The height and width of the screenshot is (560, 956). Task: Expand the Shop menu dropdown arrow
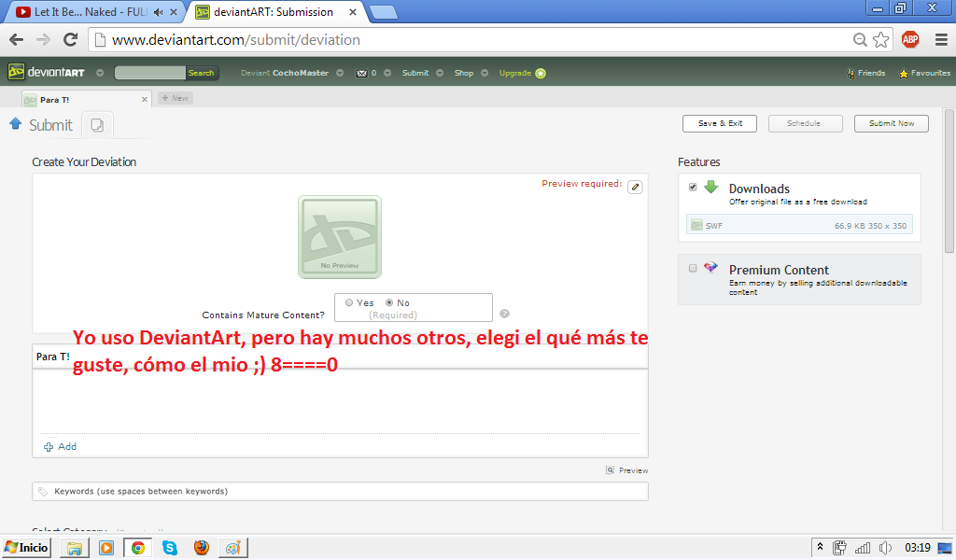click(x=485, y=73)
